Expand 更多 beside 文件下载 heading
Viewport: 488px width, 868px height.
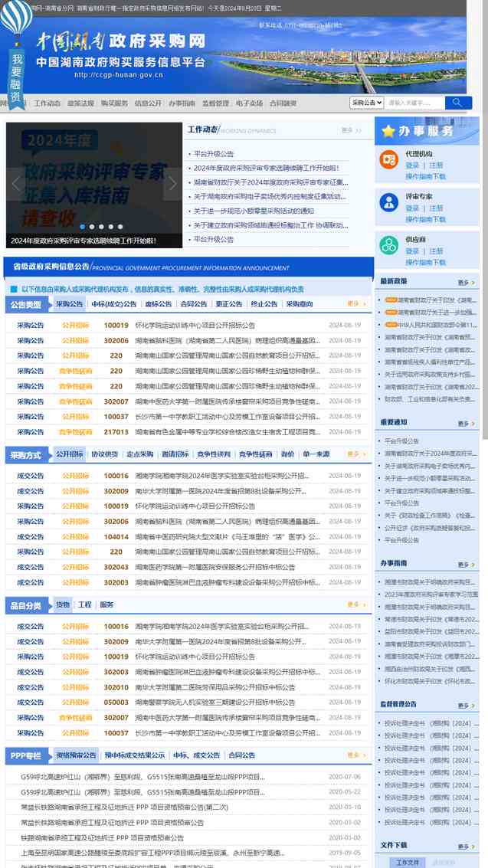pyautogui.click(x=466, y=847)
